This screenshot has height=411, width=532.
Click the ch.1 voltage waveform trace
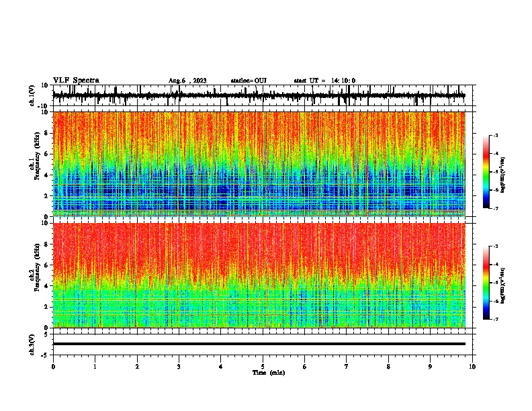(259, 96)
